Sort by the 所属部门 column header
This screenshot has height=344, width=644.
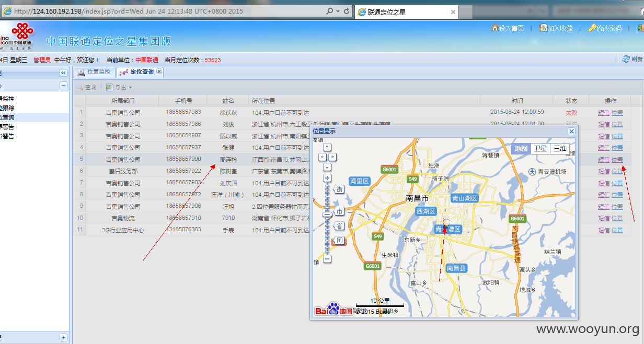[123, 101]
